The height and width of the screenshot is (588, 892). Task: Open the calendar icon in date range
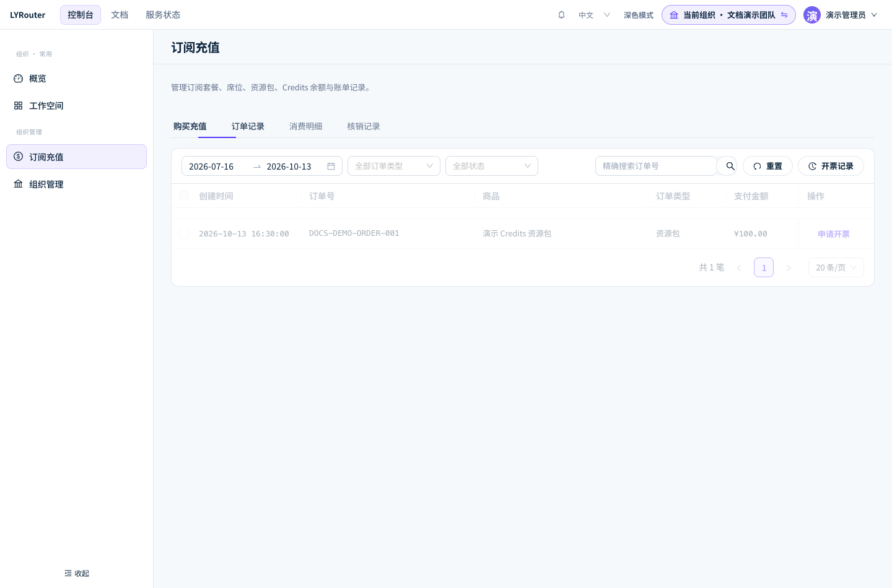click(x=331, y=166)
